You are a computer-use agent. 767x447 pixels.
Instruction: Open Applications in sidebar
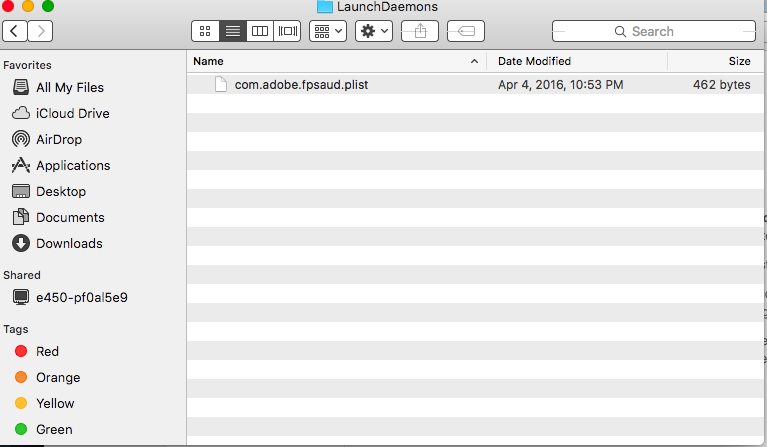[x=73, y=165]
